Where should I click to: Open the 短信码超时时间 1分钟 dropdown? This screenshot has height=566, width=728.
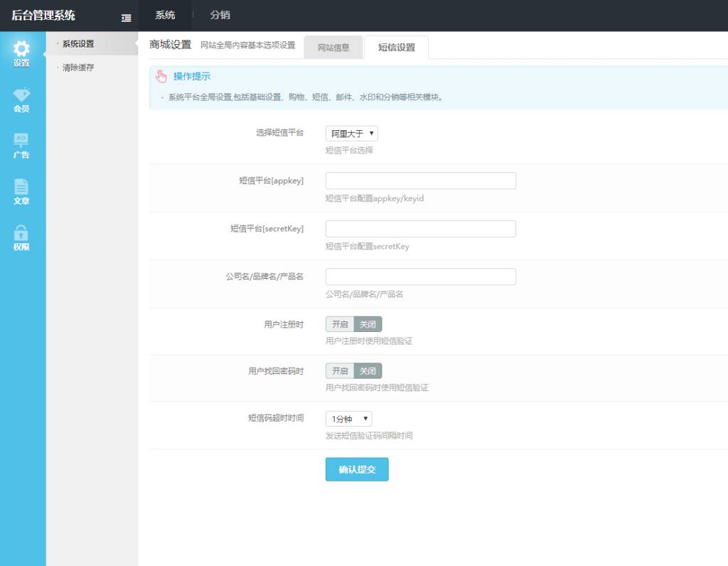[x=348, y=419]
